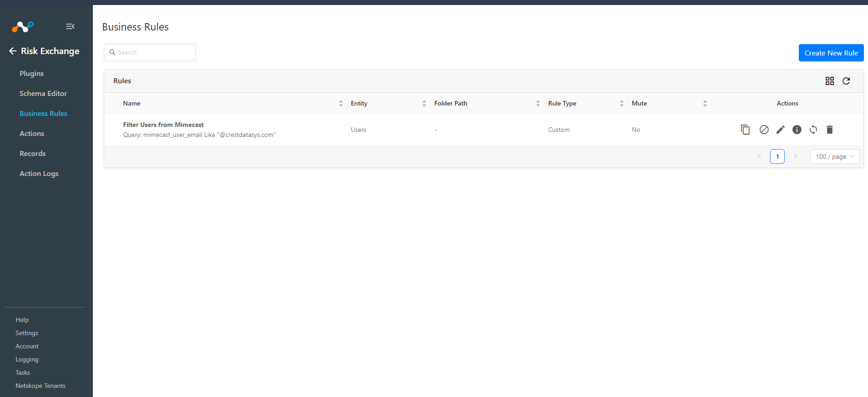The height and width of the screenshot is (397, 868).
Task: Click the Risk Exchange heading
Action: (50, 51)
